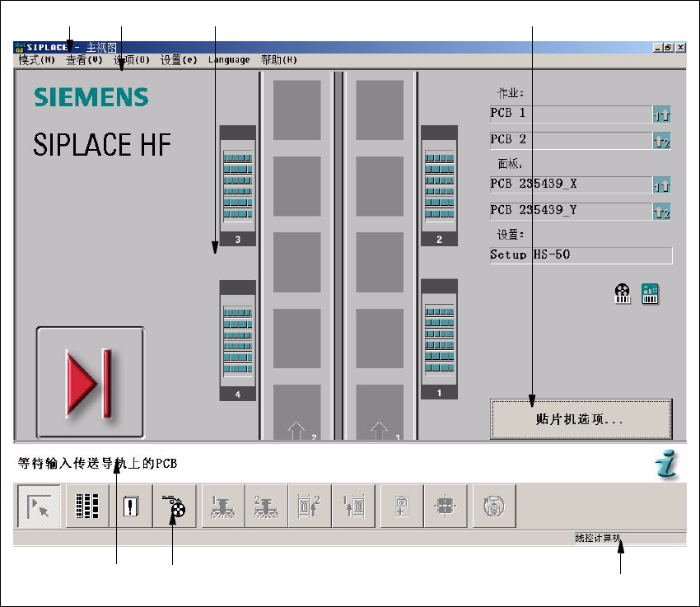700x607 pixels.
Task: Click the load arrow beside PCB 2
Action: pos(661,141)
